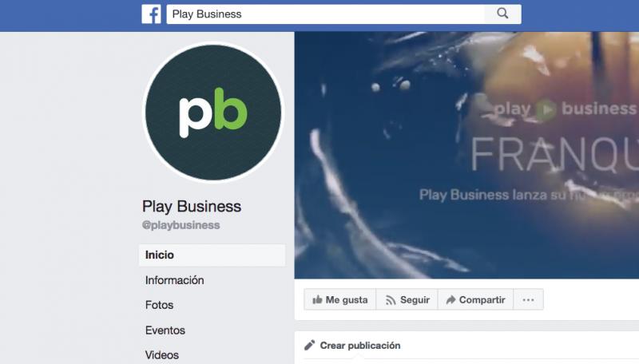
Task: Like the page with Me gusta button
Action: coord(340,299)
